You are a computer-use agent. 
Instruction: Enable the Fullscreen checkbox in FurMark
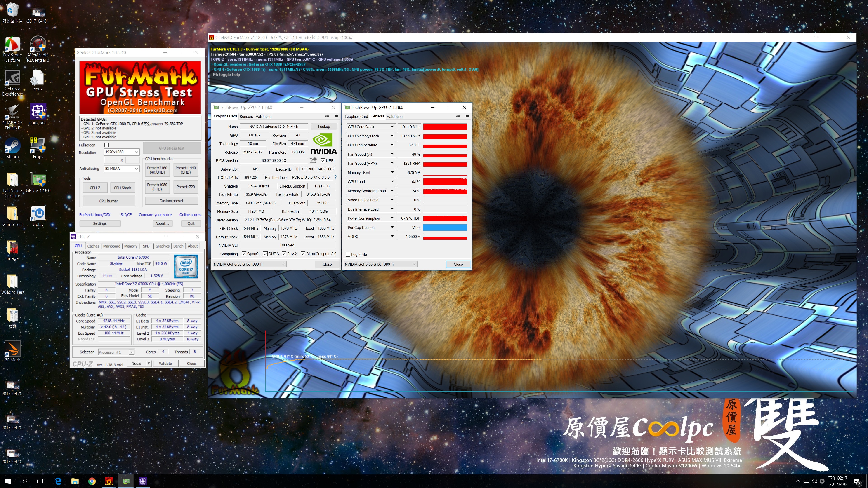107,145
